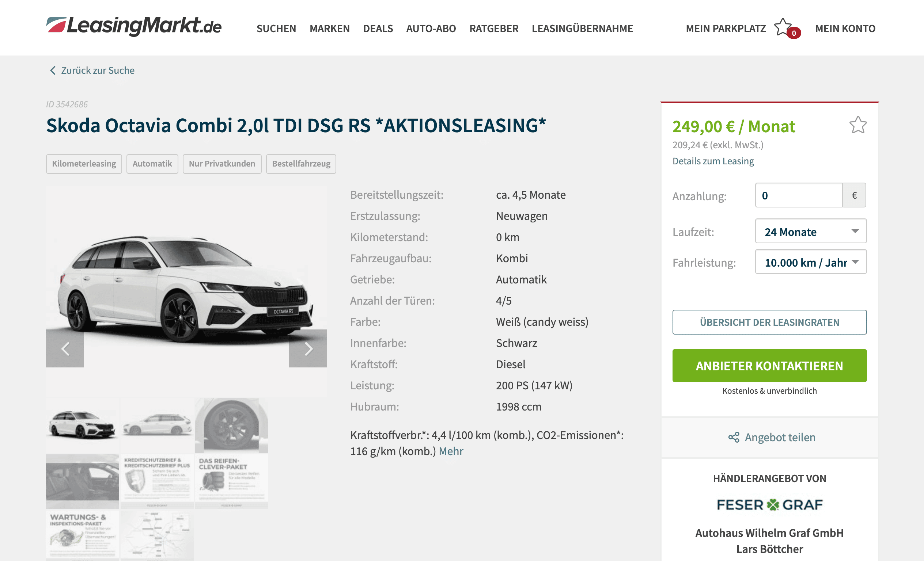
Task: Click the value 200 PS (147 kW)
Action: [x=534, y=386]
